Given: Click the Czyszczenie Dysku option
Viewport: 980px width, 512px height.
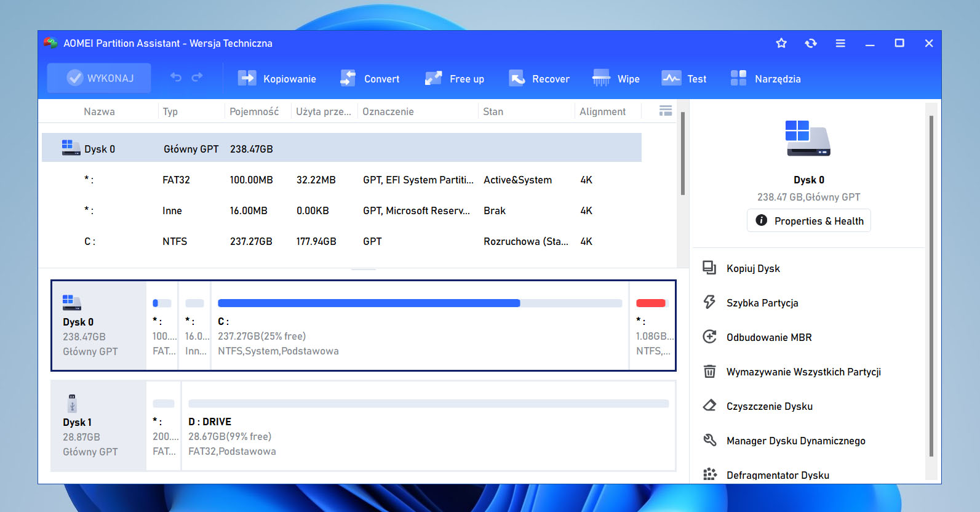Looking at the screenshot, I should click(x=770, y=406).
